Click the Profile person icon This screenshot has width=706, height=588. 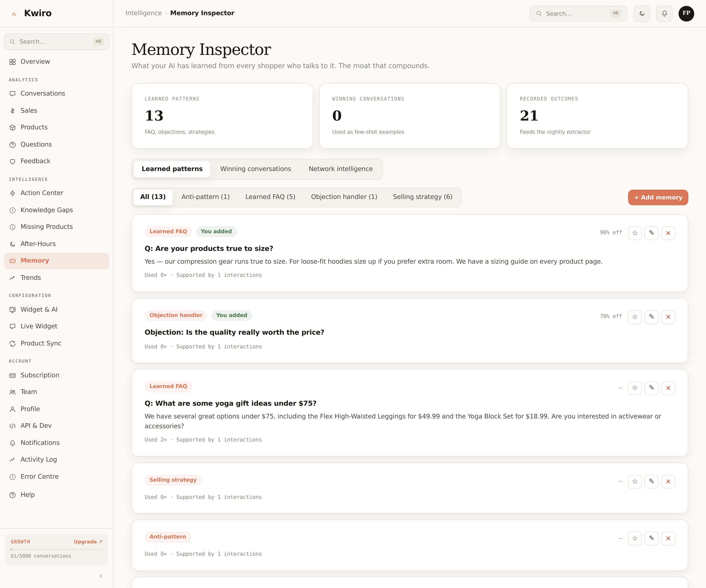(13, 409)
